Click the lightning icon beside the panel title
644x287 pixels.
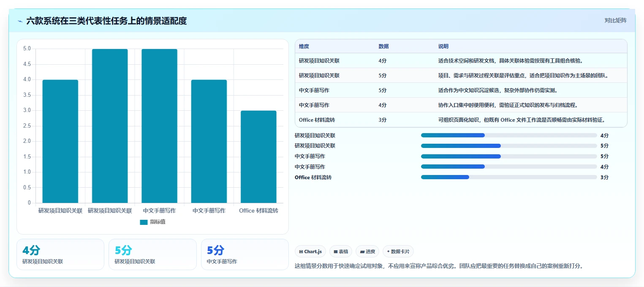(x=20, y=21)
